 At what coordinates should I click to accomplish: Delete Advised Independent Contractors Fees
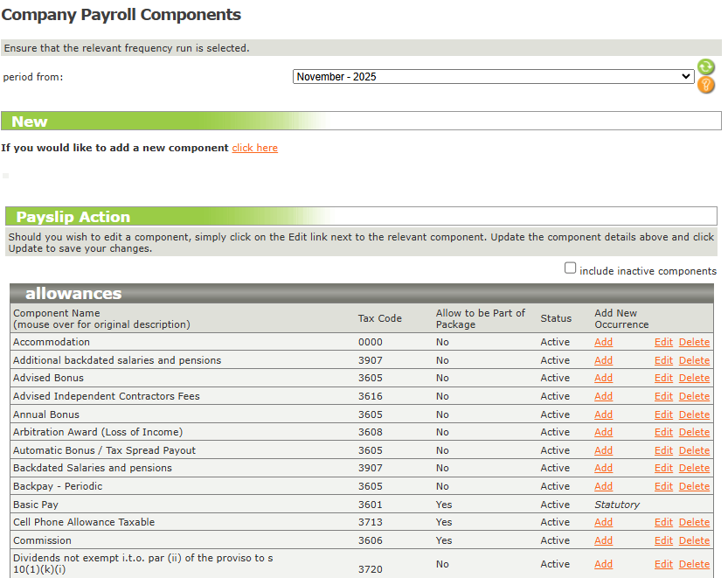pos(694,396)
